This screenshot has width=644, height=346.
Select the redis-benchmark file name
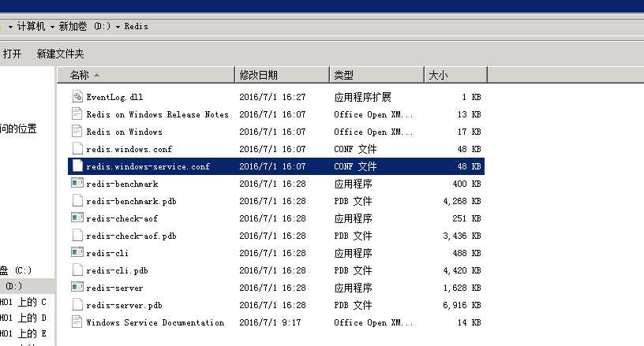122,184
